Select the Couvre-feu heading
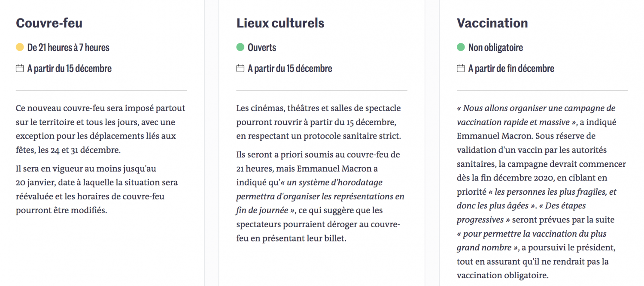The image size is (644, 286). pyautogui.click(x=49, y=23)
